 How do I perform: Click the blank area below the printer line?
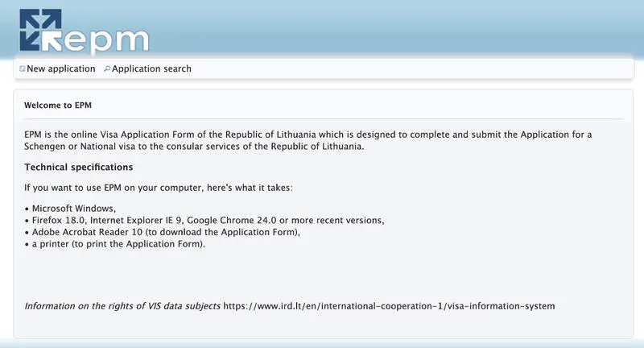[x=322, y=274]
